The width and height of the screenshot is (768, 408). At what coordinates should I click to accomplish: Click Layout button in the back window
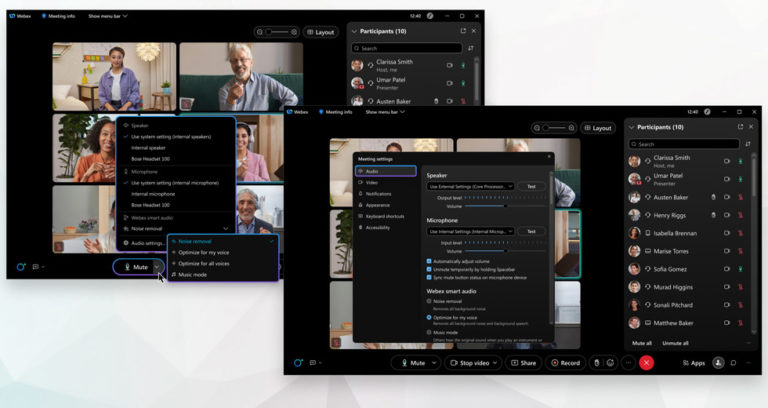(320, 32)
